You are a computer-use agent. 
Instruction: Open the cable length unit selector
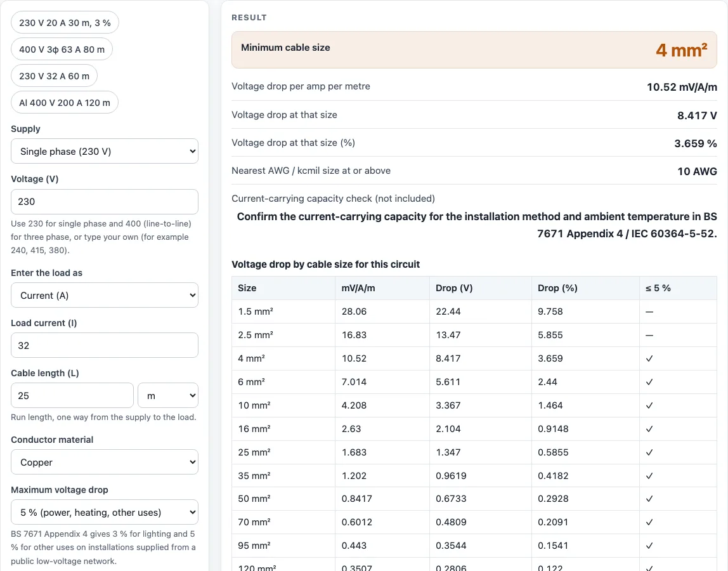[168, 395]
